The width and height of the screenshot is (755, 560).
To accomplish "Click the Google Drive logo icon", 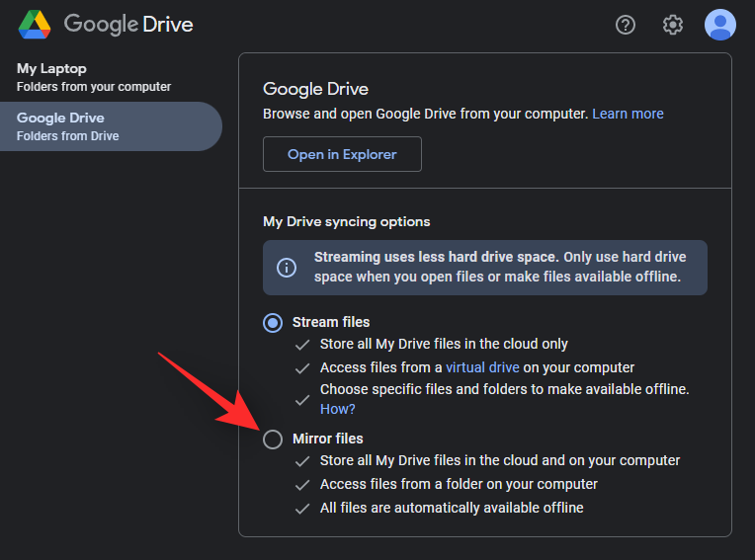I will click(x=35, y=25).
